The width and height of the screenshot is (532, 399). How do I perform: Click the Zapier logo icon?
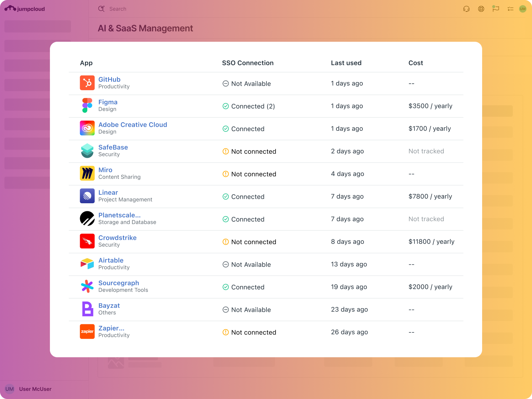coord(87,331)
